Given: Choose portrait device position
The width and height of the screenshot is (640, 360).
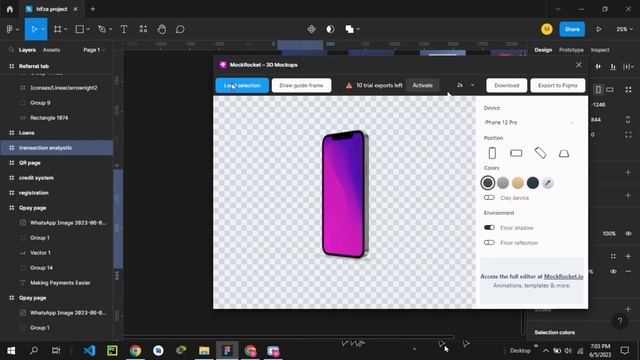Looking at the screenshot, I should [x=492, y=153].
